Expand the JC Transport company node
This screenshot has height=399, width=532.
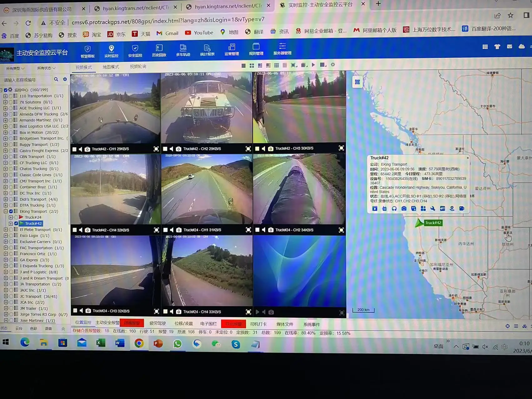click(5, 296)
